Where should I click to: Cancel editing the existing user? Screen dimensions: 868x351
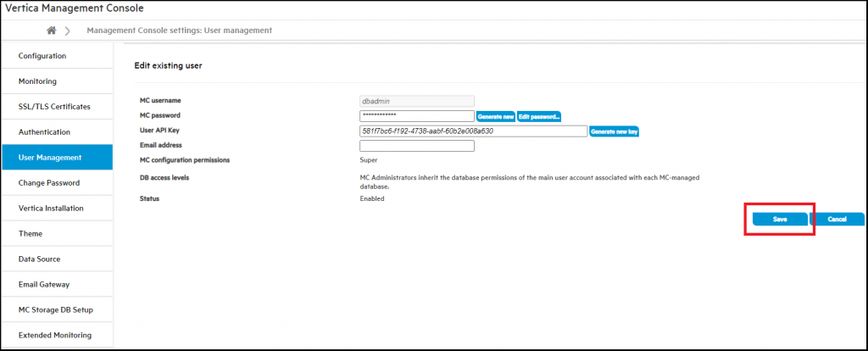click(x=837, y=220)
